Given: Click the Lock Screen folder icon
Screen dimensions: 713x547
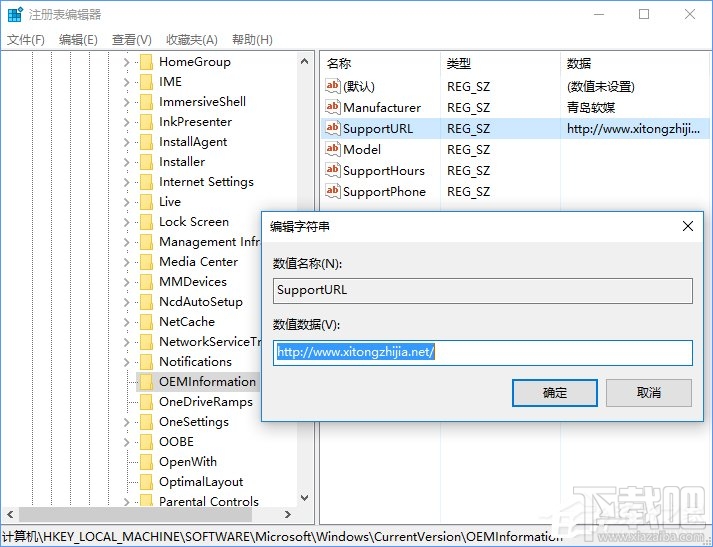Looking at the screenshot, I should point(146,222).
